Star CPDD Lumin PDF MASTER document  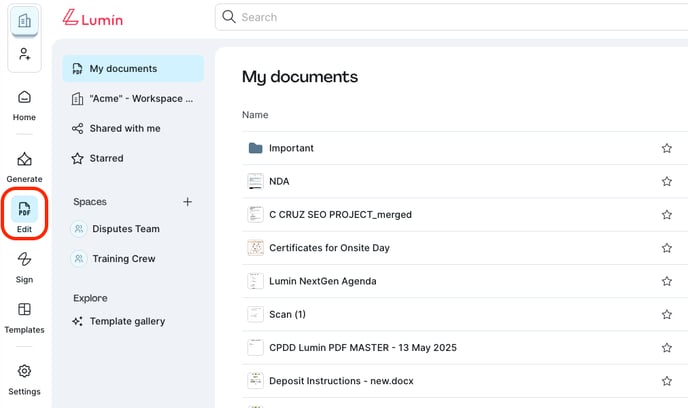[667, 347]
